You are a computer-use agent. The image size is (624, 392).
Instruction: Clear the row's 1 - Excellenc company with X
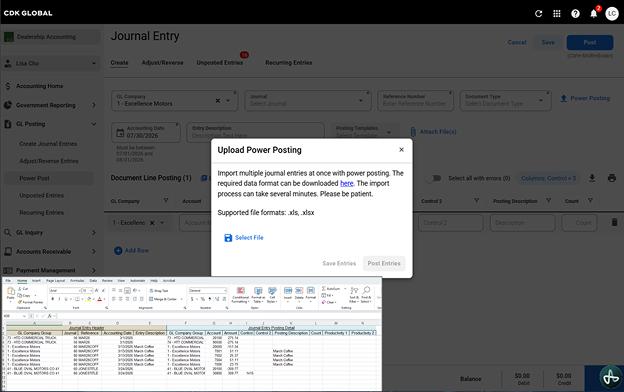coord(152,223)
